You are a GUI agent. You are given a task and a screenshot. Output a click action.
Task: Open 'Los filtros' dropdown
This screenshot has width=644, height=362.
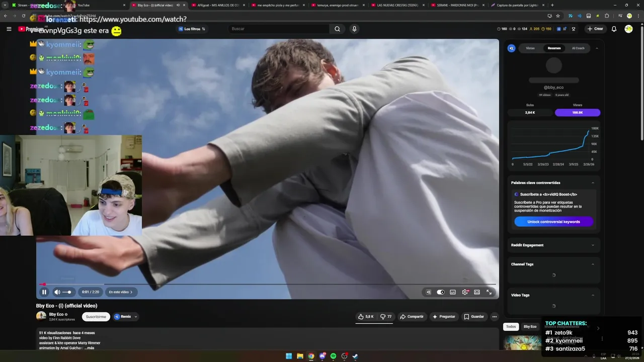pos(192,29)
